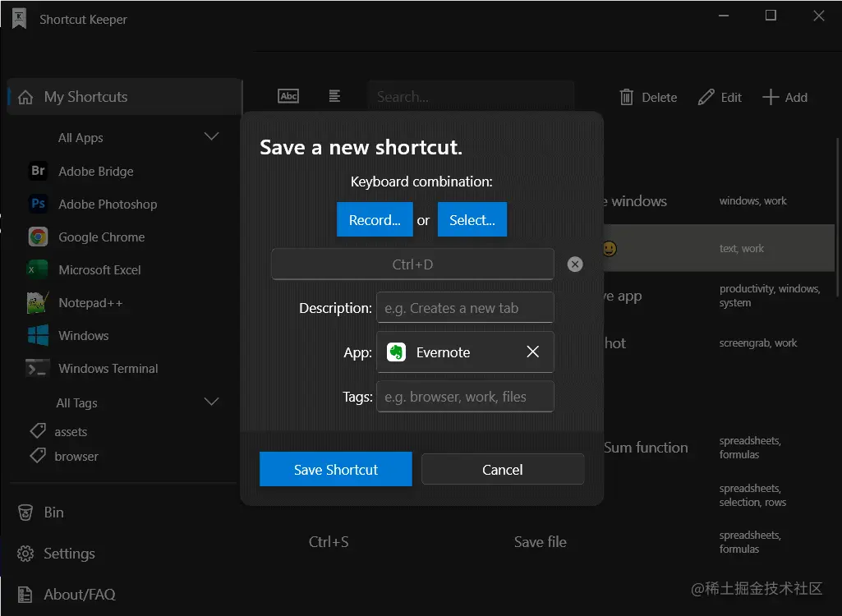The image size is (842, 616).
Task: Click the assets tag icon
Action: click(x=38, y=430)
